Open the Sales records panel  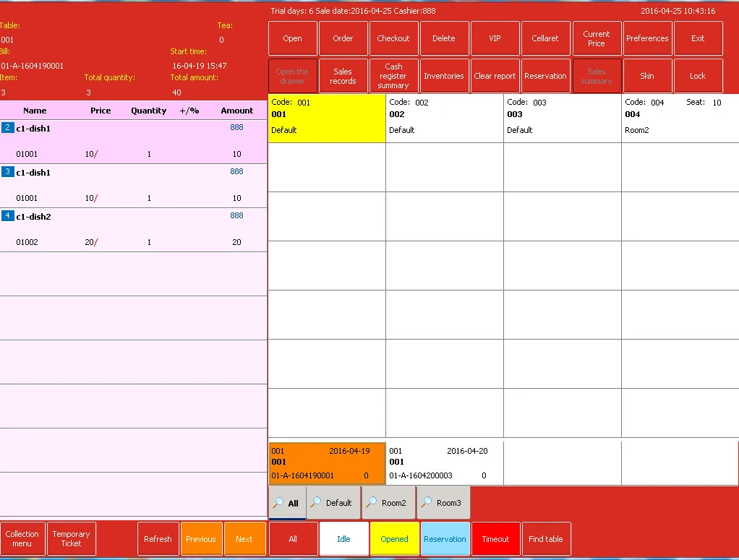point(343,75)
